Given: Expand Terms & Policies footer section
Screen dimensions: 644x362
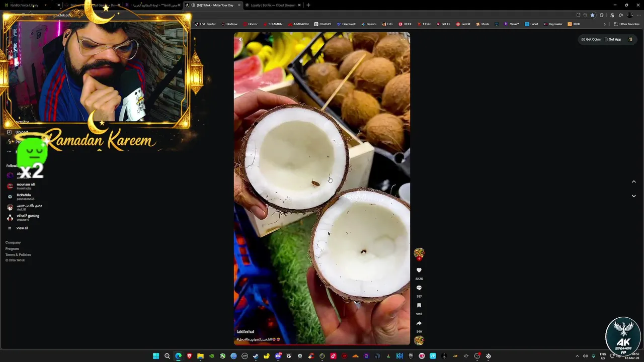Looking at the screenshot, I should click(x=18, y=255).
